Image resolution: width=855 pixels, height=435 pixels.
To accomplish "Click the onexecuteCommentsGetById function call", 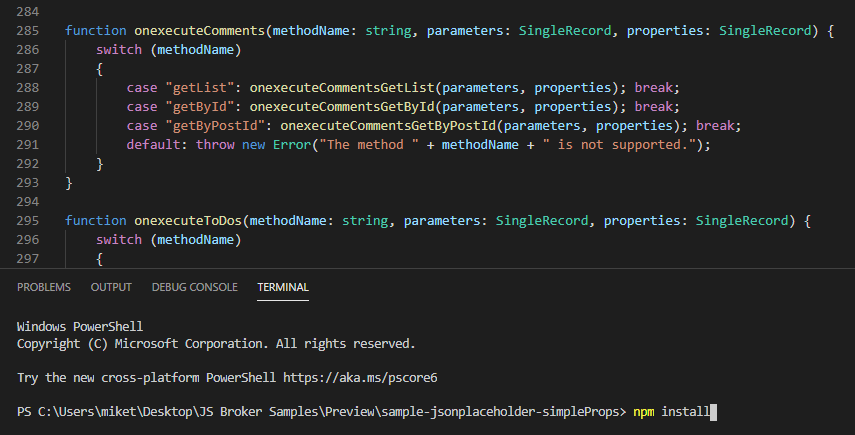I will 342,107.
